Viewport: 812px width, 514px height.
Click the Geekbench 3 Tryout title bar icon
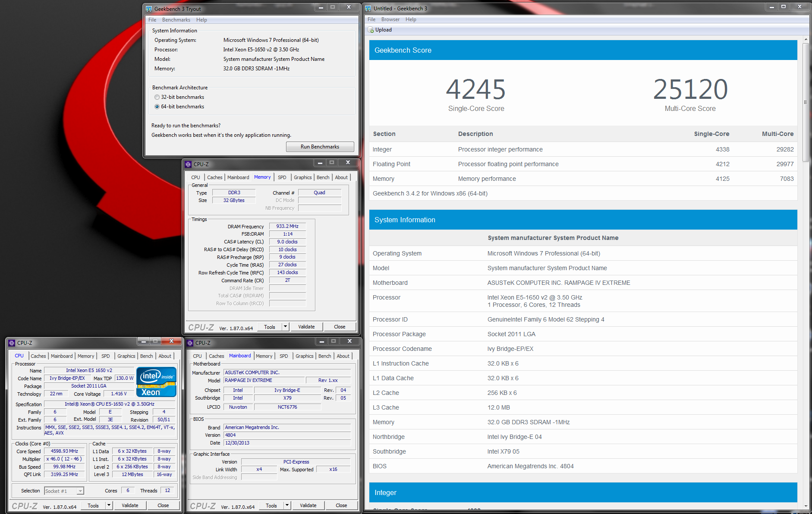(x=149, y=9)
